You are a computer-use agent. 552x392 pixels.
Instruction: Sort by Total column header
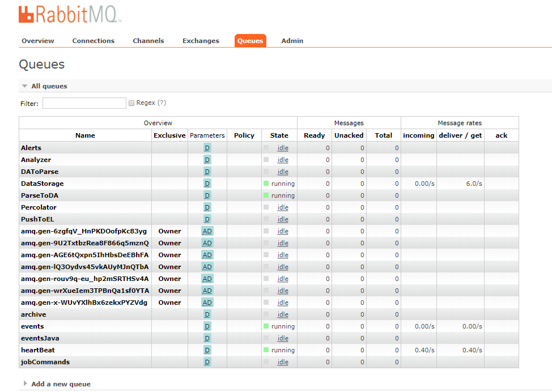point(383,135)
